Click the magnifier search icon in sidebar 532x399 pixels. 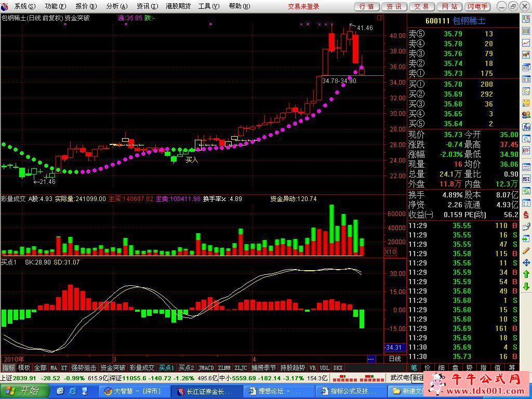526,139
